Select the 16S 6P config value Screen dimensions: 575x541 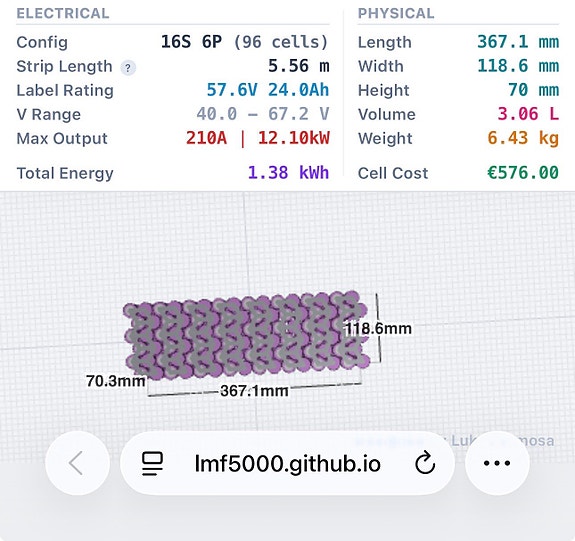191,42
